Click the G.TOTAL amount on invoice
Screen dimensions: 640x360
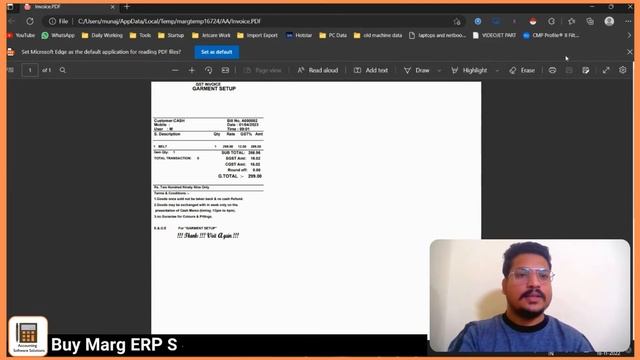[x=255, y=176]
